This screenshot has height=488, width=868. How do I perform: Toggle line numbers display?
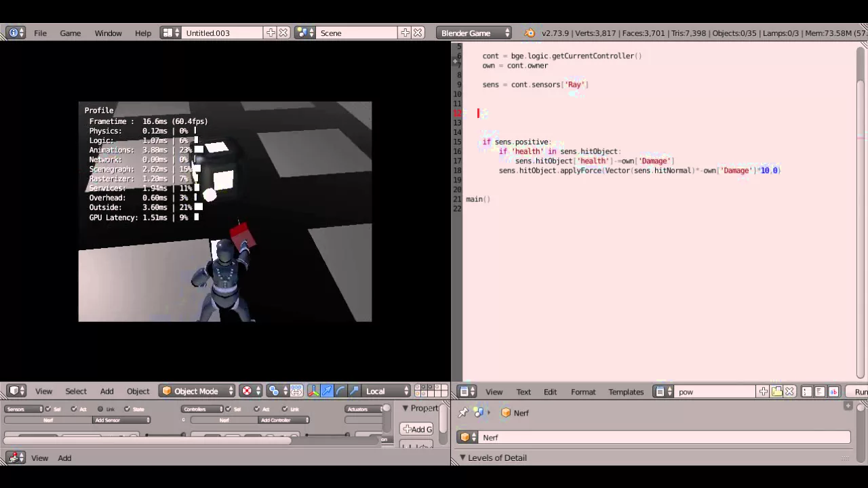pyautogui.click(x=807, y=392)
